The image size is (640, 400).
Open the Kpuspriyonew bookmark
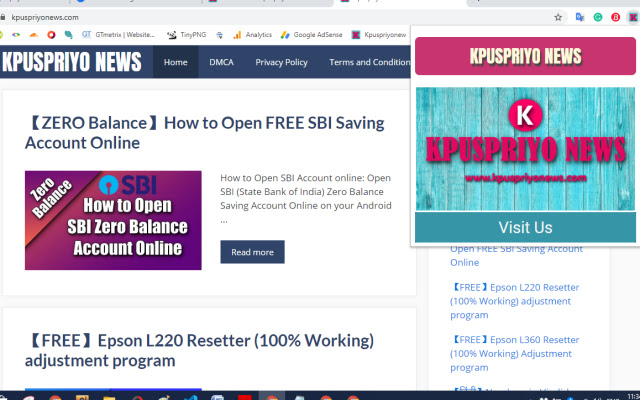(379, 35)
